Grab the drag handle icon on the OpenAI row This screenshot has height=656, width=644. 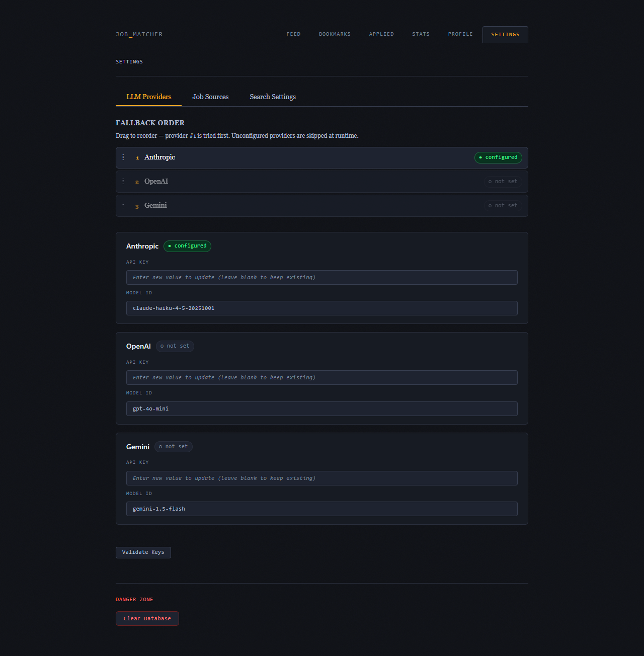pos(123,181)
